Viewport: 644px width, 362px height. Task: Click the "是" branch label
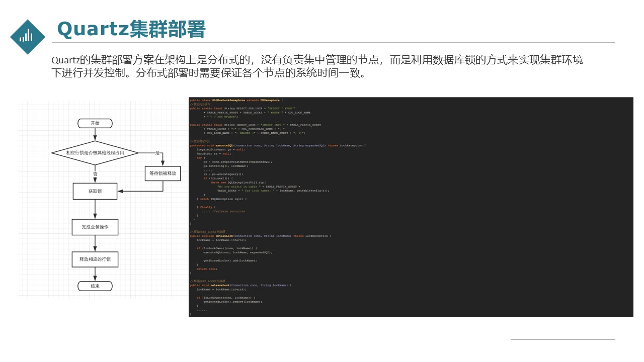click(157, 152)
